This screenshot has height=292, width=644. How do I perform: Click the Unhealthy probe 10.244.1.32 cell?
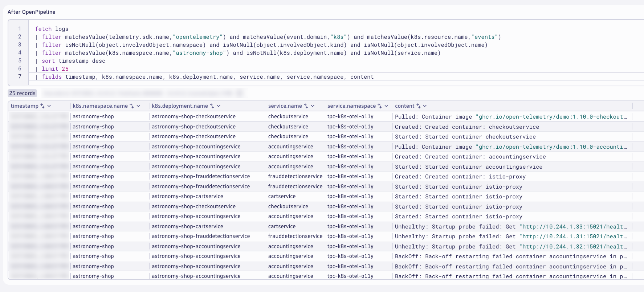(511, 247)
